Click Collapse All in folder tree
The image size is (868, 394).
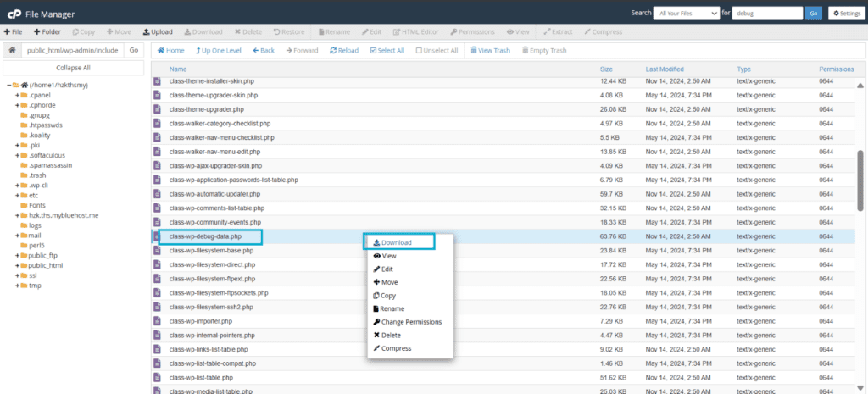tap(73, 68)
